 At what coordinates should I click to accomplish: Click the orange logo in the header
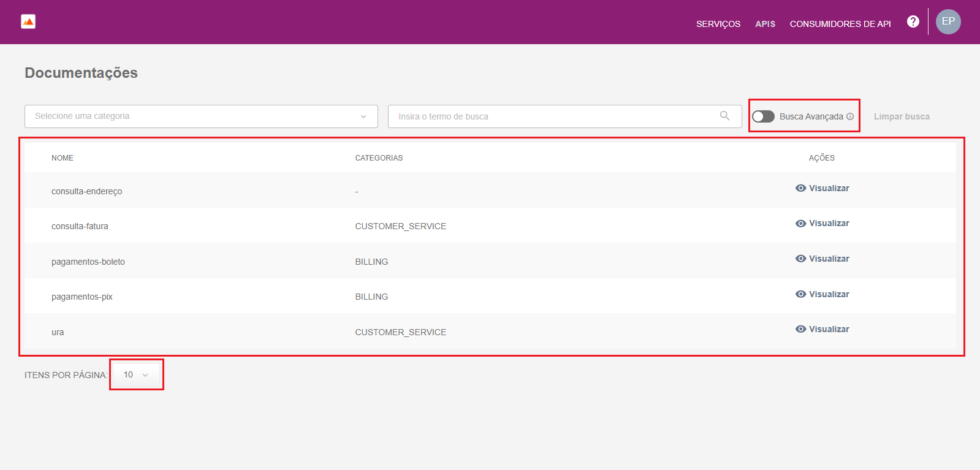(x=28, y=22)
